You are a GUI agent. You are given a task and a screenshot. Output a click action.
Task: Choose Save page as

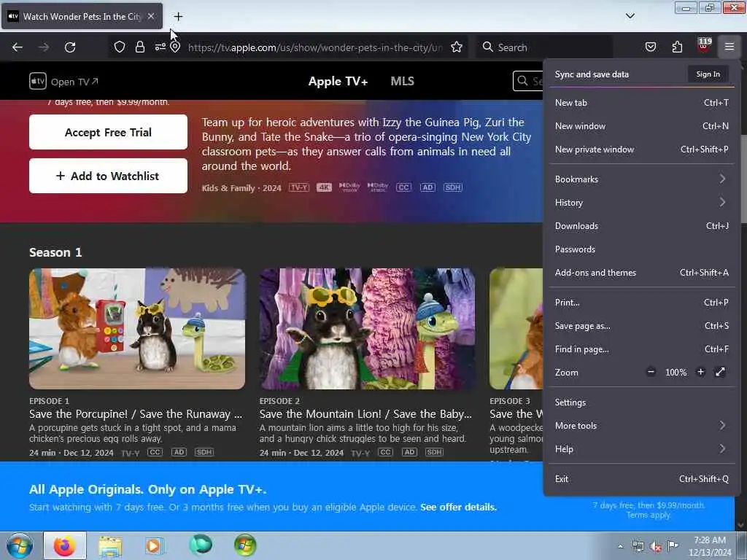click(642, 326)
